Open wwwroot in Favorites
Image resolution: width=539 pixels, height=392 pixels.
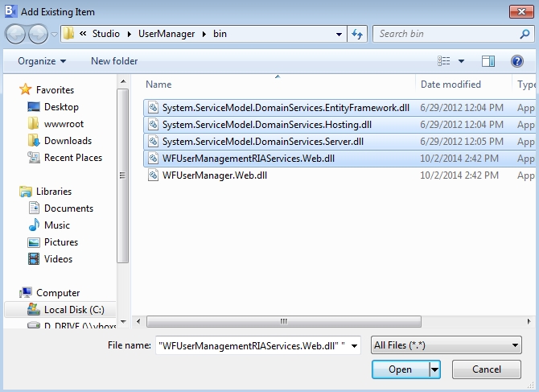[64, 124]
